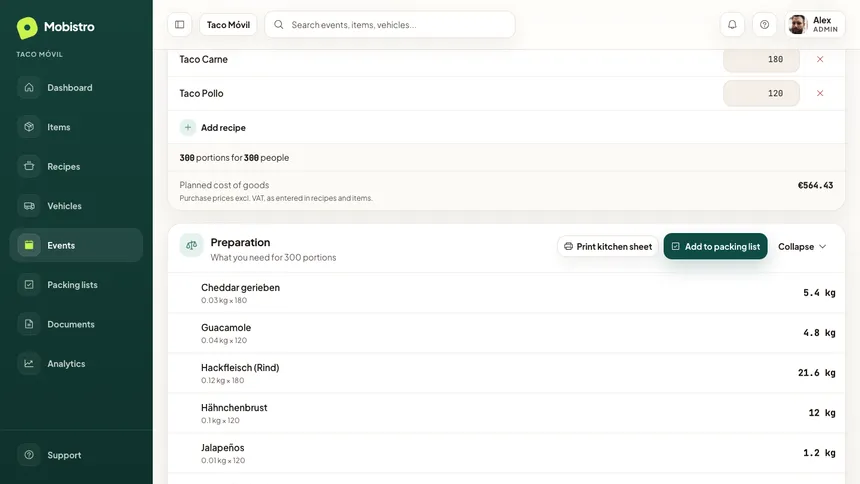
Task: Click the Preparation scale icon
Action: (x=191, y=245)
